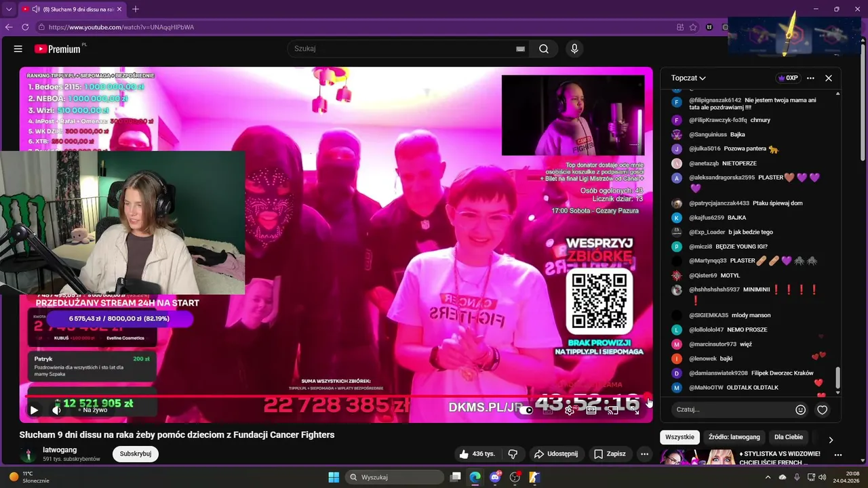The width and height of the screenshot is (868, 488).
Task: Open the YouTube guide hamburger menu
Action: 18,49
